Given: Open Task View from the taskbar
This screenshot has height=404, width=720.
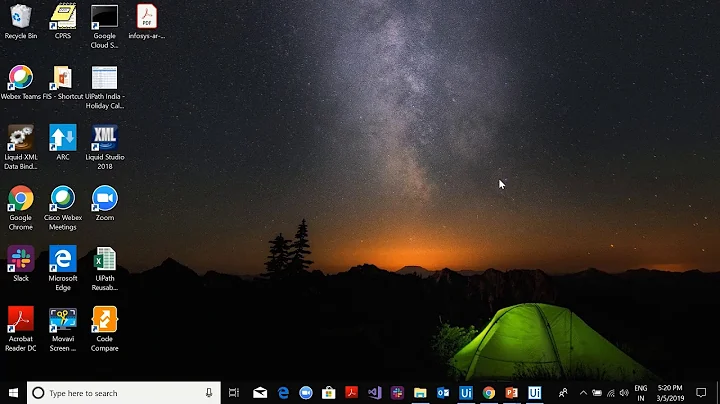Looking at the screenshot, I should (234, 393).
